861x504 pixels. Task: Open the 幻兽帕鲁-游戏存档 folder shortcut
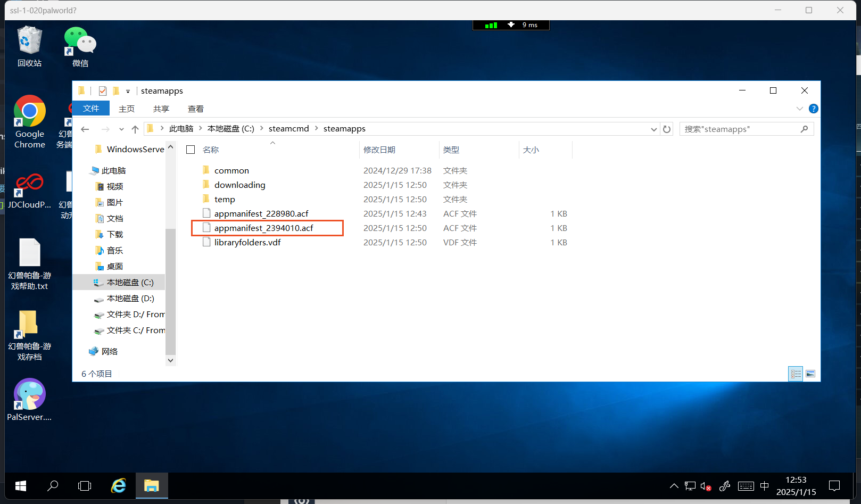(30, 335)
